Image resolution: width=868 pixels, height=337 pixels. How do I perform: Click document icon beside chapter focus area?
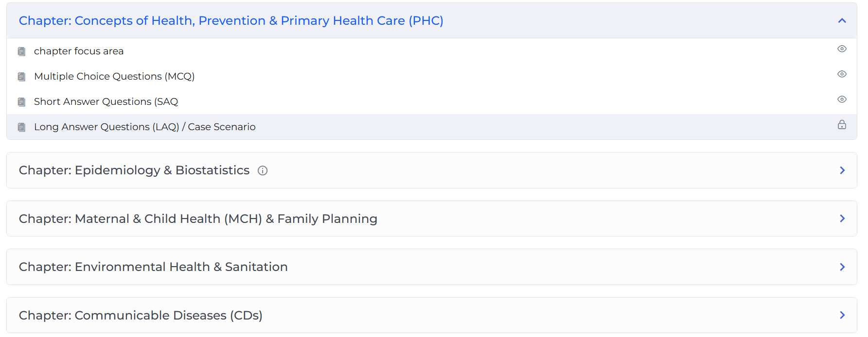click(21, 51)
